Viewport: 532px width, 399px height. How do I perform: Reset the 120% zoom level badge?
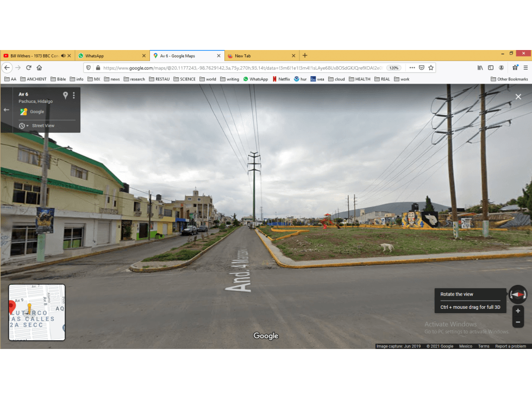click(393, 68)
